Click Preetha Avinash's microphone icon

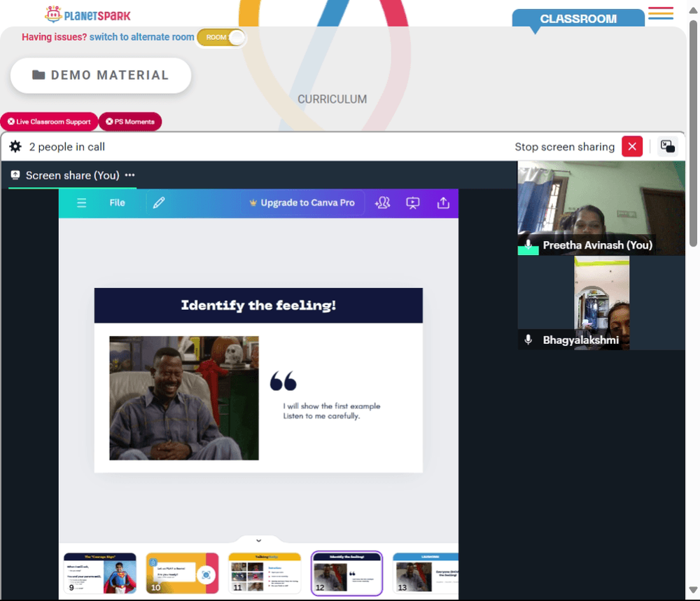(x=528, y=245)
